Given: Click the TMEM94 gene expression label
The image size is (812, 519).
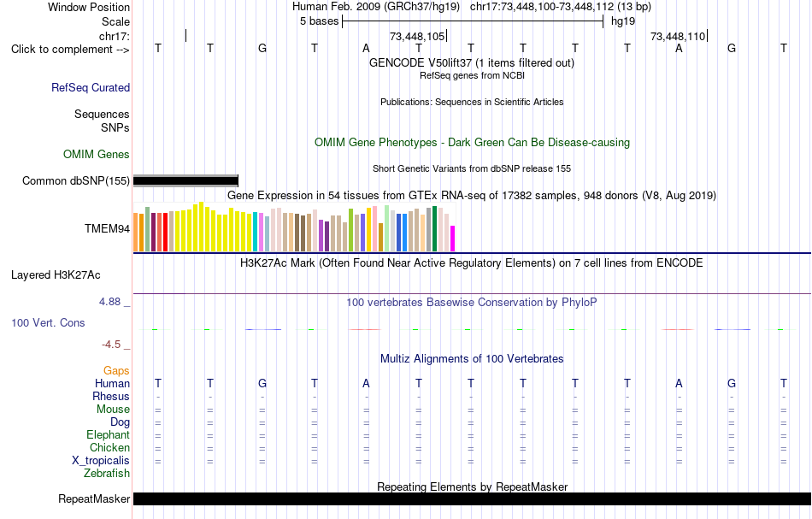Looking at the screenshot, I should click(x=107, y=228).
